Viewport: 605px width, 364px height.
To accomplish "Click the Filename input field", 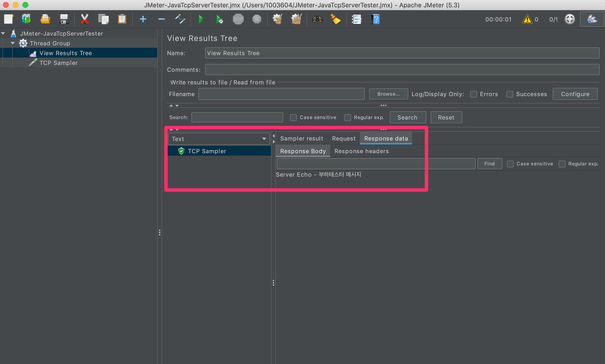I will pos(281,94).
